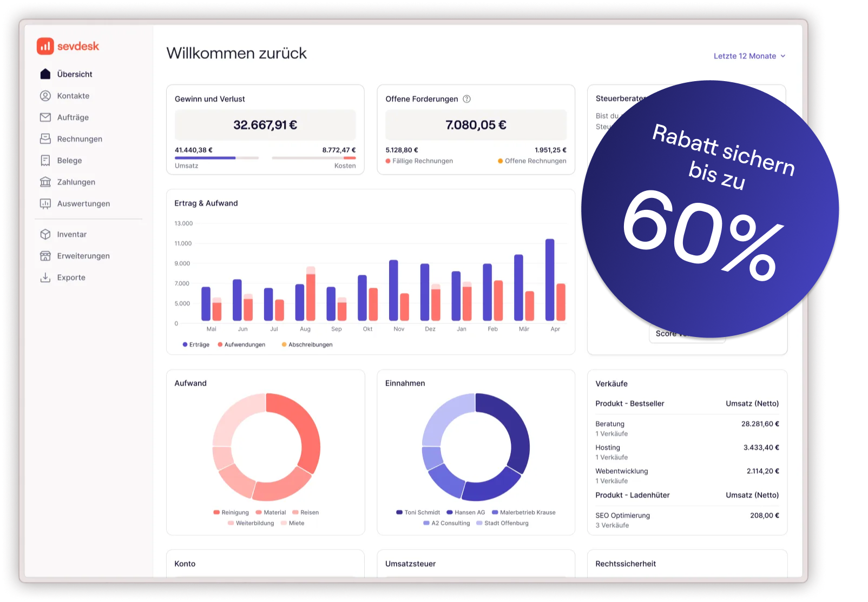Click the Inventar box icon

(45, 234)
